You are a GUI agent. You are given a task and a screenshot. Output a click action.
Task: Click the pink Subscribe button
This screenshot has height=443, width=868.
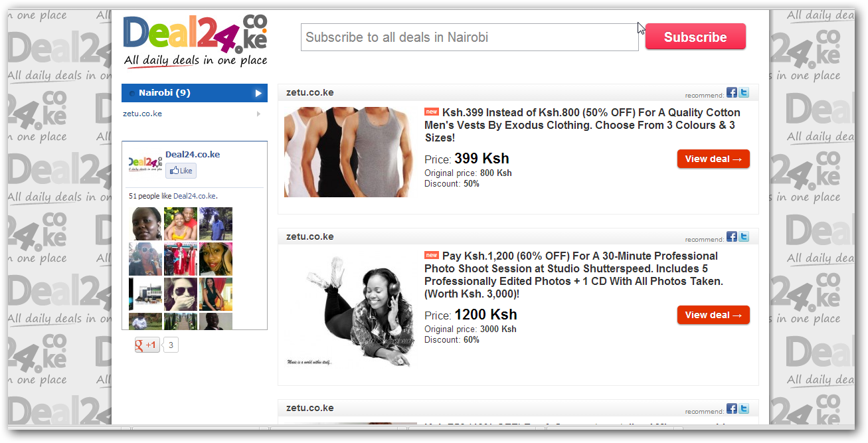click(695, 37)
